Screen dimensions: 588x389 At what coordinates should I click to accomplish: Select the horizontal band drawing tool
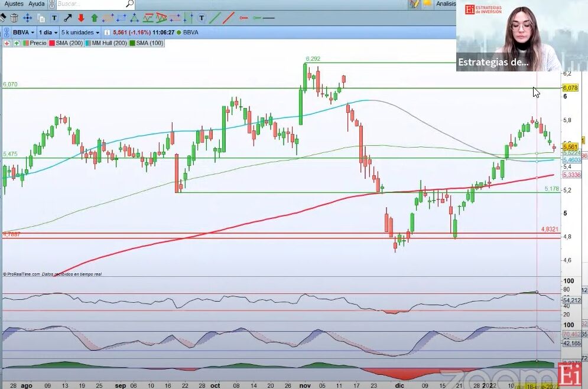click(x=175, y=18)
